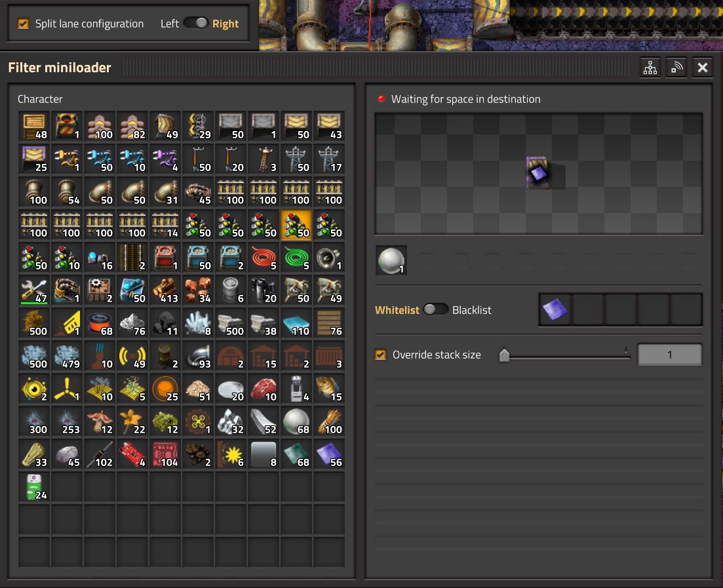Select the pump stack of 45
The image size is (723, 588).
coord(198,192)
